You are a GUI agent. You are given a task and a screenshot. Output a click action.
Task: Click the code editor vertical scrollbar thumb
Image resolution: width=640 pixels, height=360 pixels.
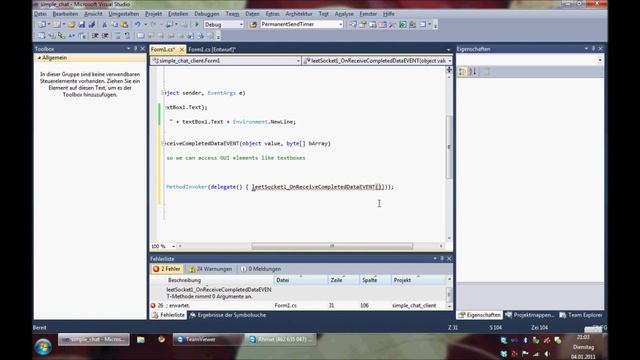tap(449, 147)
